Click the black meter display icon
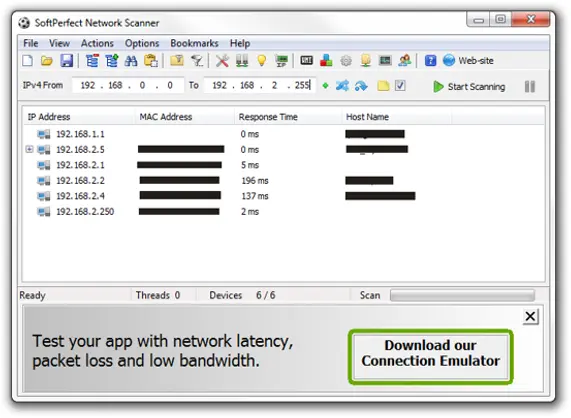The width and height of the screenshot is (571, 418). pyautogui.click(x=307, y=61)
